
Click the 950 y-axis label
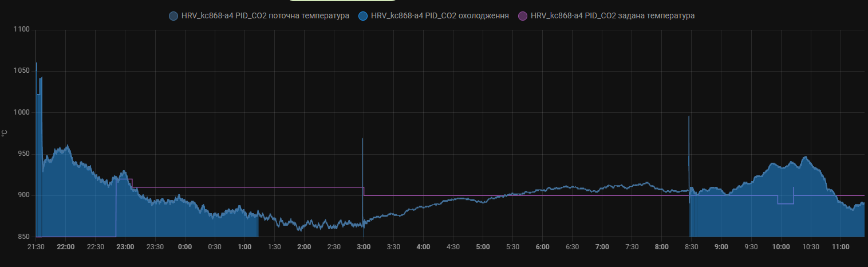click(x=23, y=154)
